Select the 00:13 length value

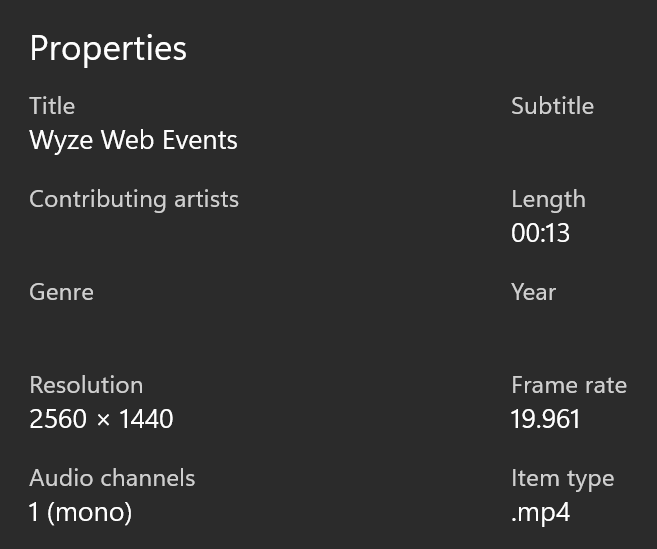coord(540,233)
